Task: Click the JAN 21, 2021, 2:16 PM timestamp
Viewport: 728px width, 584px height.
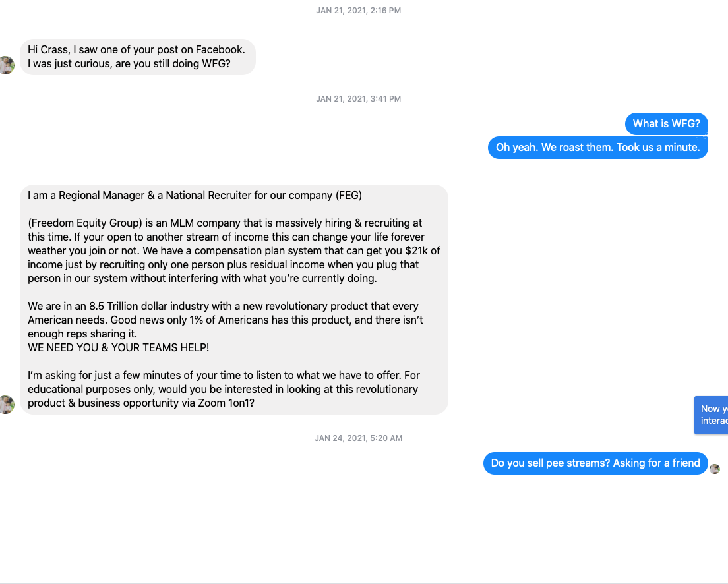Action: 358,11
